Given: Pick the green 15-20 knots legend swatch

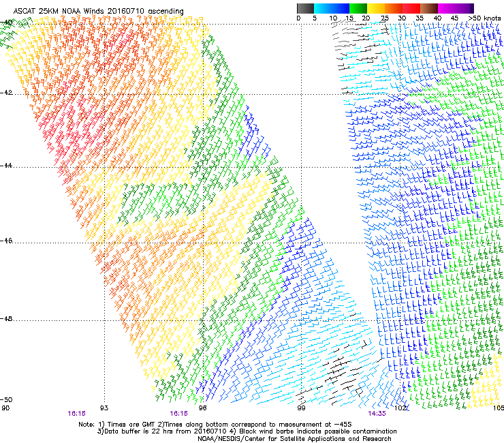Looking at the screenshot, I should click(358, 8).
